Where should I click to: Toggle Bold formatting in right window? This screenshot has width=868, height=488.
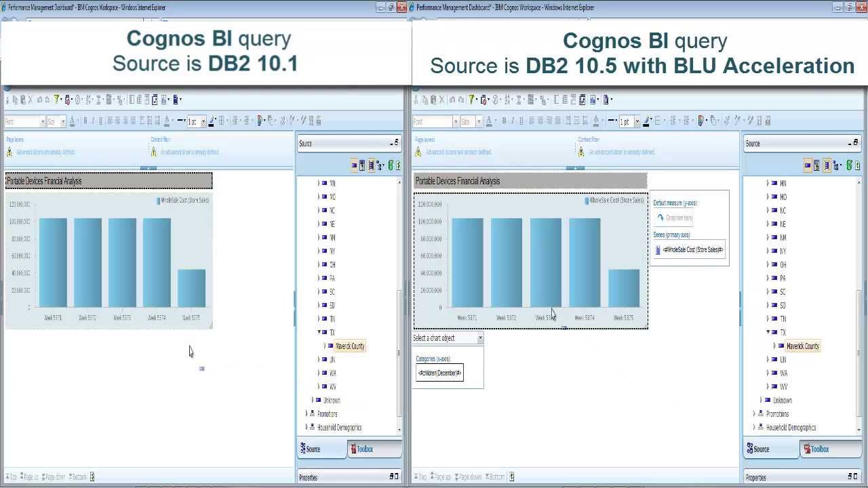point(504,121)
